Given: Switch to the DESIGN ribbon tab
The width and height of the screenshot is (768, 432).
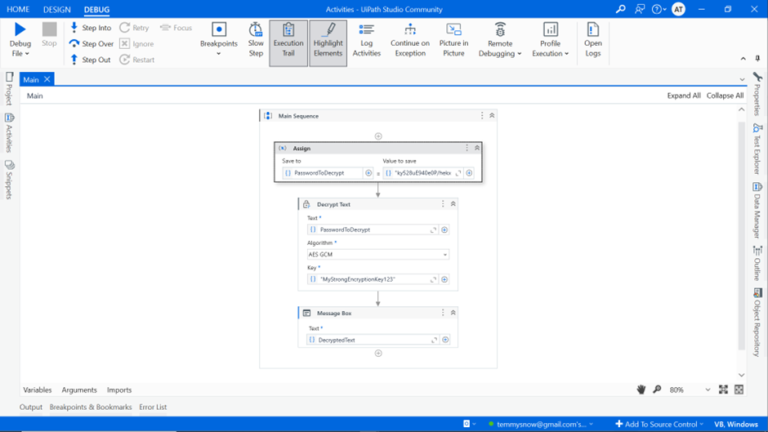Looking at the screenshot, I should coord(57,9).
